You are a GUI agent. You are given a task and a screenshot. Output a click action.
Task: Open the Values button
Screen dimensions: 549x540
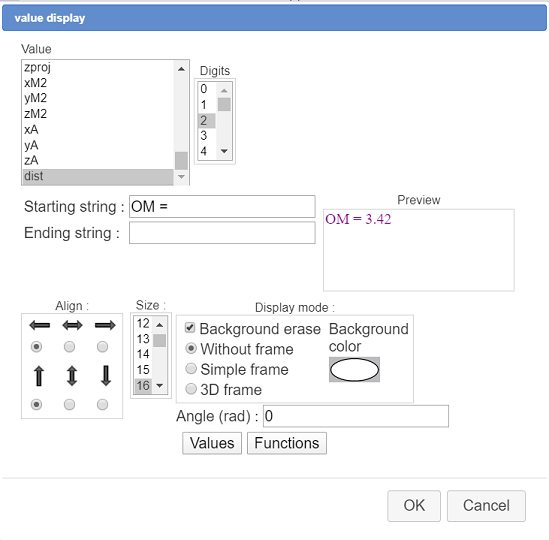pyautogui.click(x=212, y=443)
